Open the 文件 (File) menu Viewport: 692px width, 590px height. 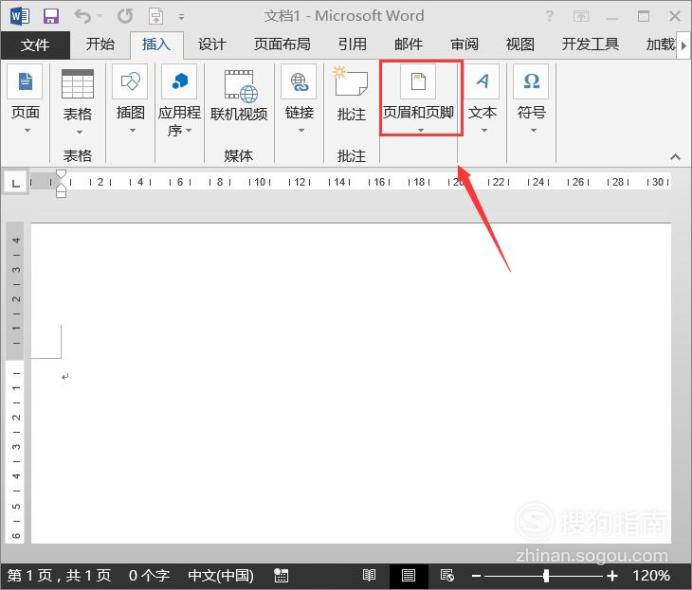(35, 45)
